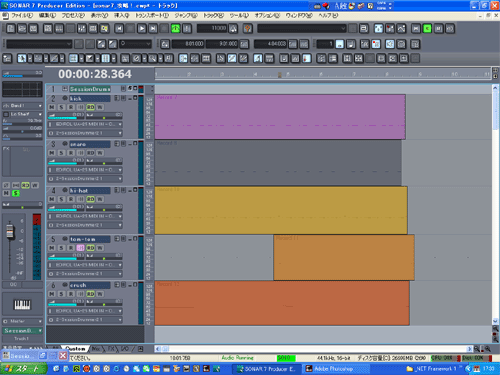Click the zoom tool magnifier in the tools toolbar
This screenshot has height=375, width=500.
point(152,59)
